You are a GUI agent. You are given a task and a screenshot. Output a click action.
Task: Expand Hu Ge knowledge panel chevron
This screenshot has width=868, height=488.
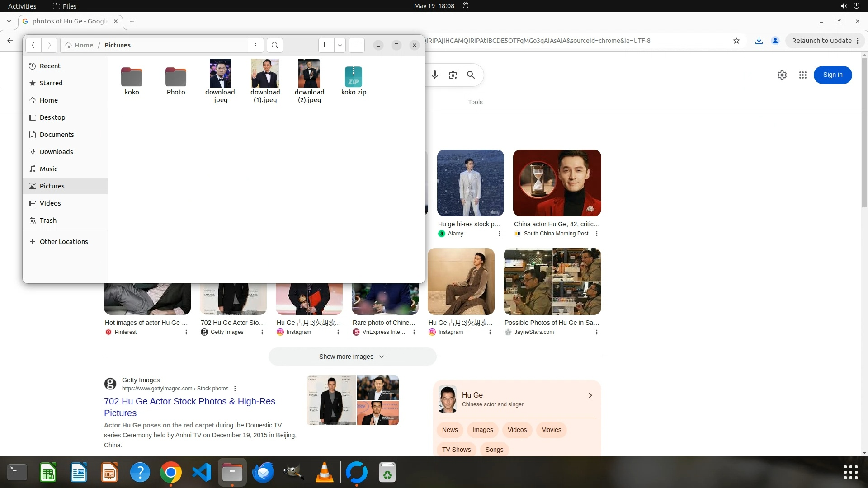pyautogui.click(x=590, y=395)
